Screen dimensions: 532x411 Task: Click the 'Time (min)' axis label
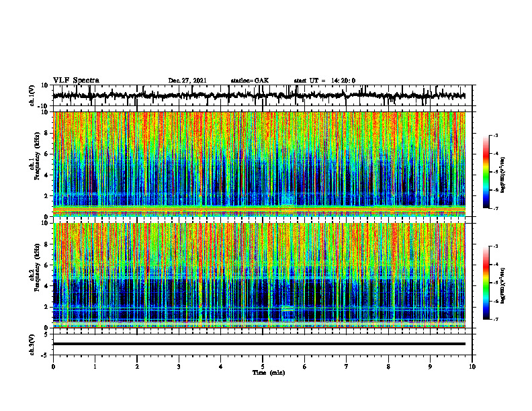(x=269, y=373)
